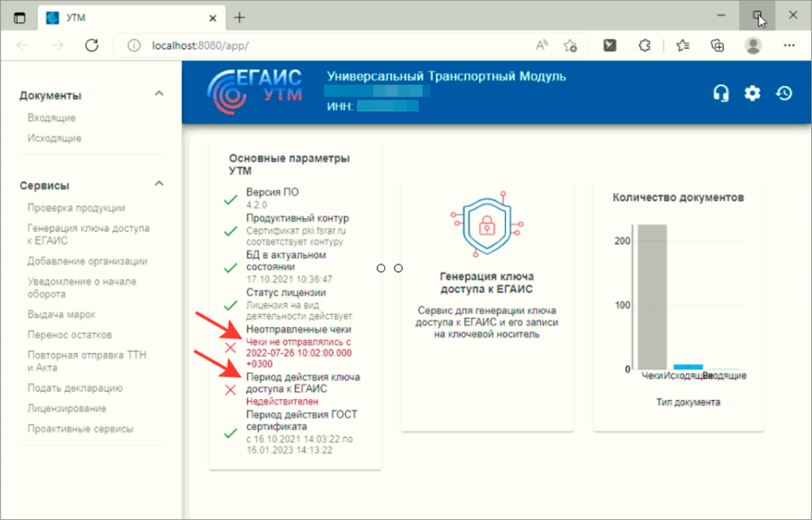Open browser Settings and more menu
The width and height of the screenshot is (812, 520).
tap(789, 45)
